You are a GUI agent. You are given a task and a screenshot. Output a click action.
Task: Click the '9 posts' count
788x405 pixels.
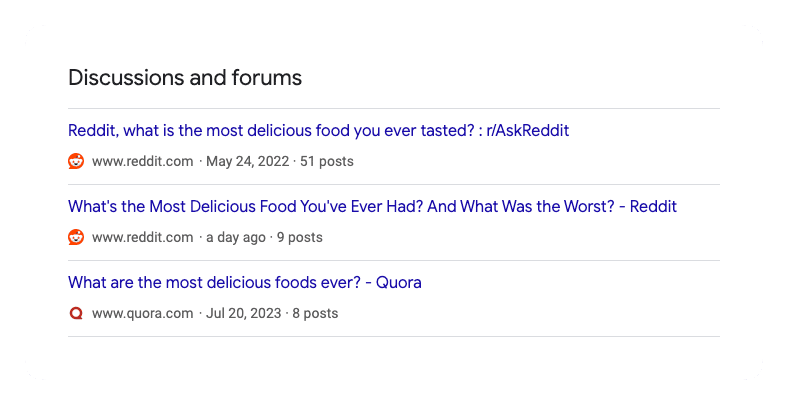[x=299, y=237]
